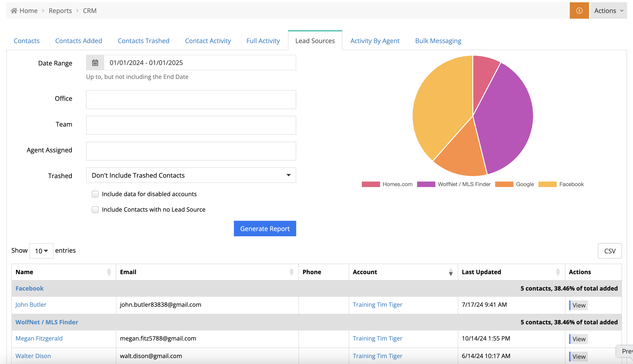Click the orange info icon button
The width and height of the screenshot is (633, 364).
coord(579,10)
